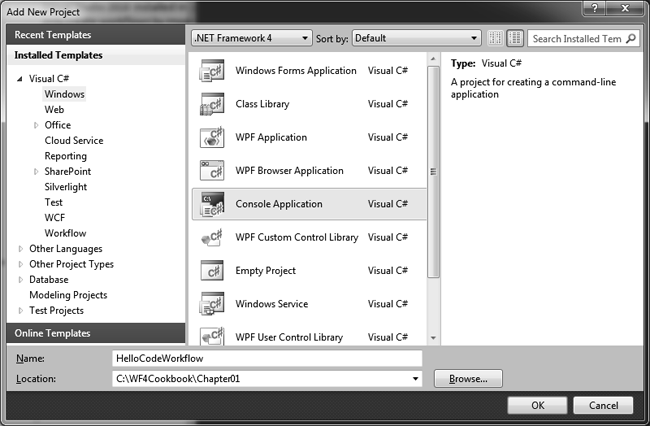Select the Silverlight category
Viewport: 650px width, 426px height.
click(65, 187)
